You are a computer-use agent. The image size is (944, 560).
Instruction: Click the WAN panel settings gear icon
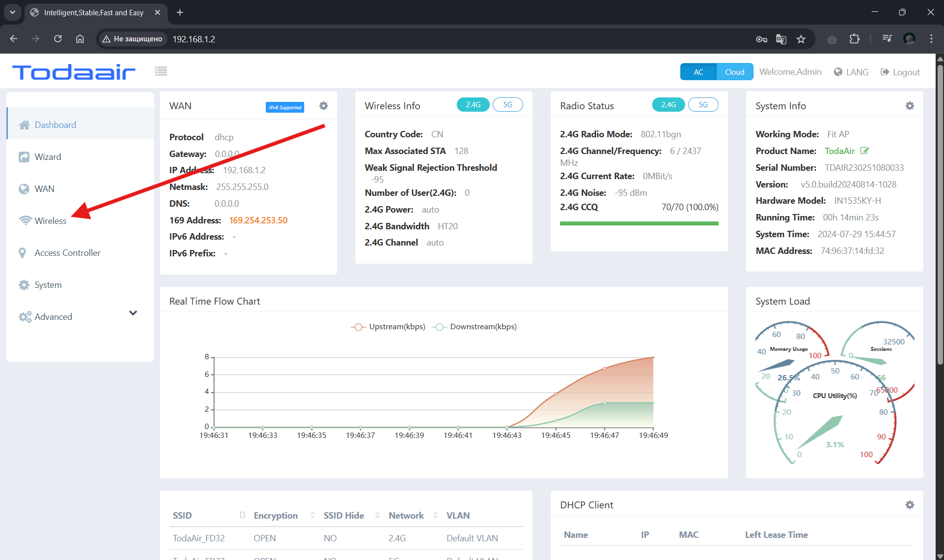coord(323,106)
